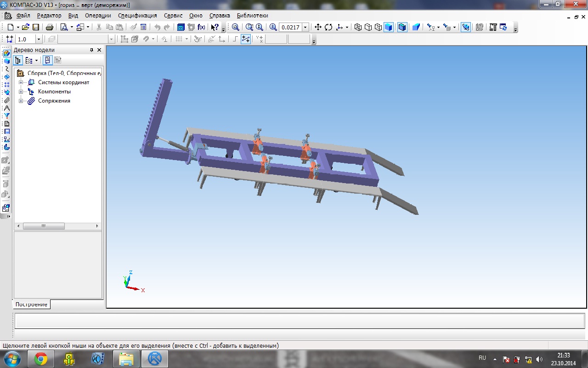Create a new document with the blank-page icon
Viewport: 588px width, 368px height.
click(11, 27)
